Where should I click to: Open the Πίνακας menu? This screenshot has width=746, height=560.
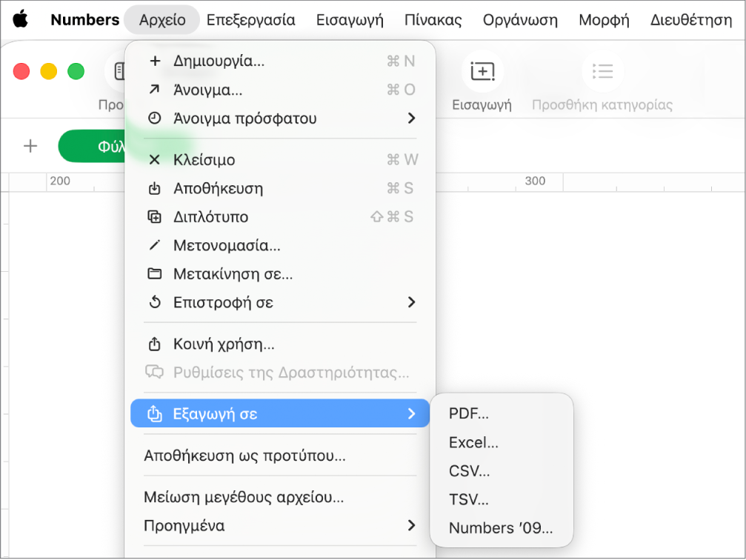[x=433, y=19]
